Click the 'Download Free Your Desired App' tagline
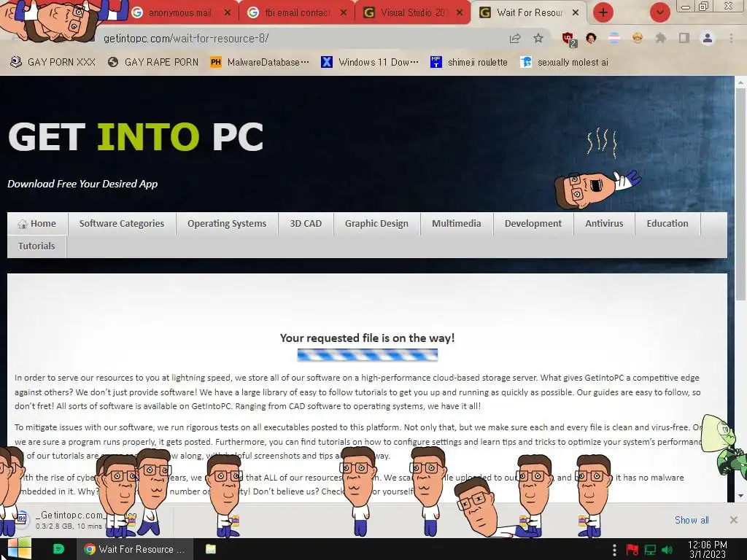747x560 pixels. (82, 184)
